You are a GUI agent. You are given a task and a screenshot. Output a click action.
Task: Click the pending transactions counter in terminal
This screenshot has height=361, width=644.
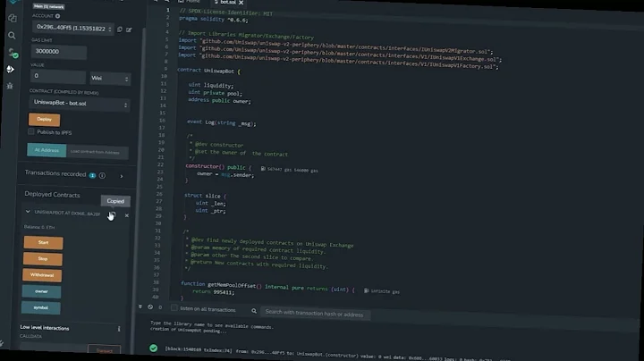[x=160, y=307]
